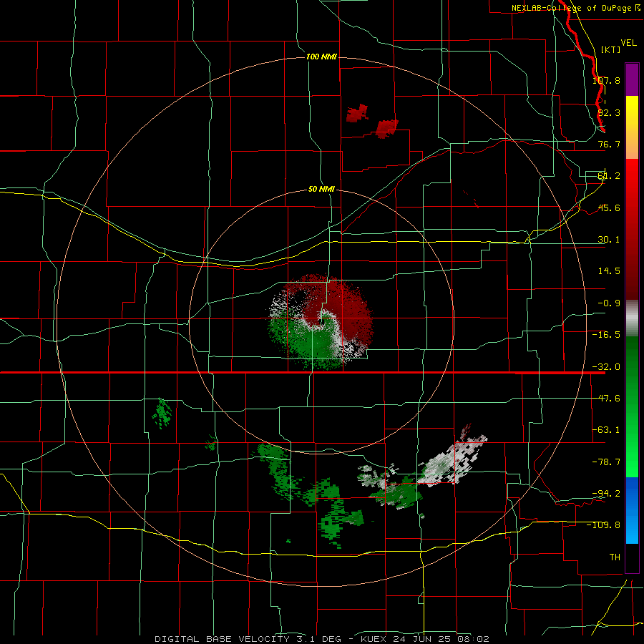Click the DIGITAL BASE VELOCITY caption text

coord(222,639)
